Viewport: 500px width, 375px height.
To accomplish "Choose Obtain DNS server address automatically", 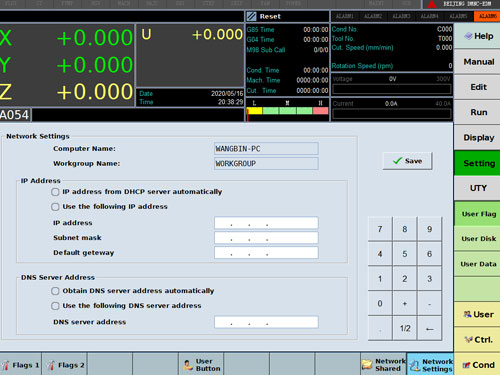I will click(55, 291).
